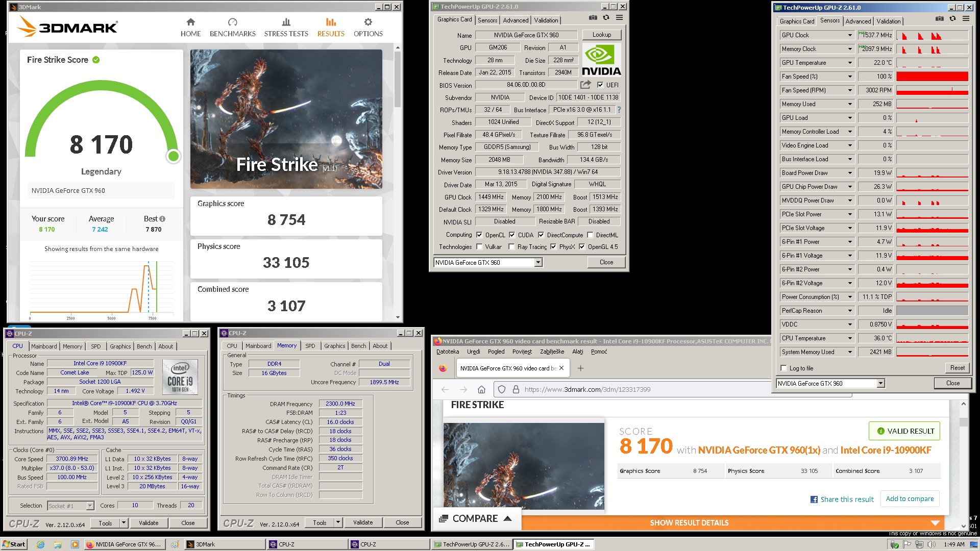Open GPU-Z Sensors window hamburger menu
980x551 pixels.
[x=966, y=19]
